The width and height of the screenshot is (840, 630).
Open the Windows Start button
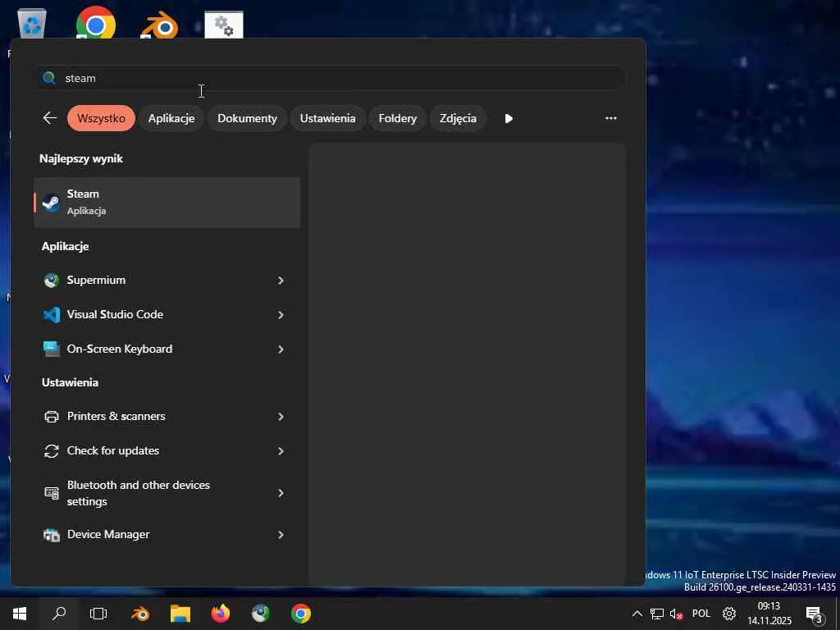point(20,614)
